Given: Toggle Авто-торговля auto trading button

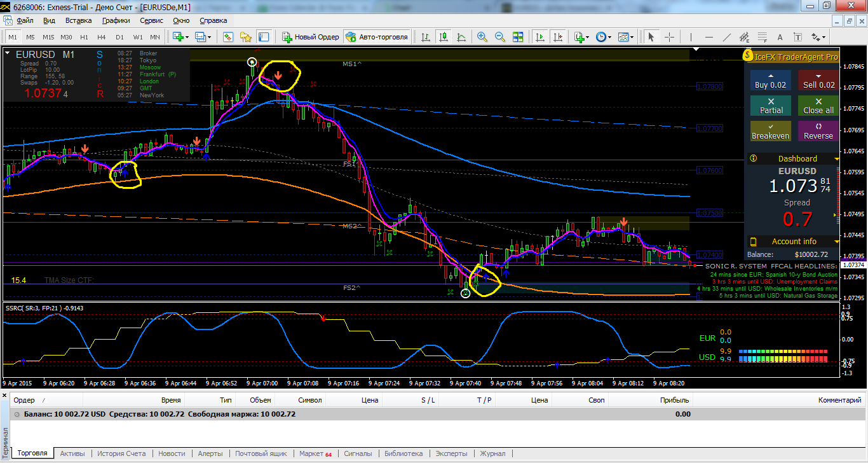Looking at the screenshot, I should pos(377,37).
